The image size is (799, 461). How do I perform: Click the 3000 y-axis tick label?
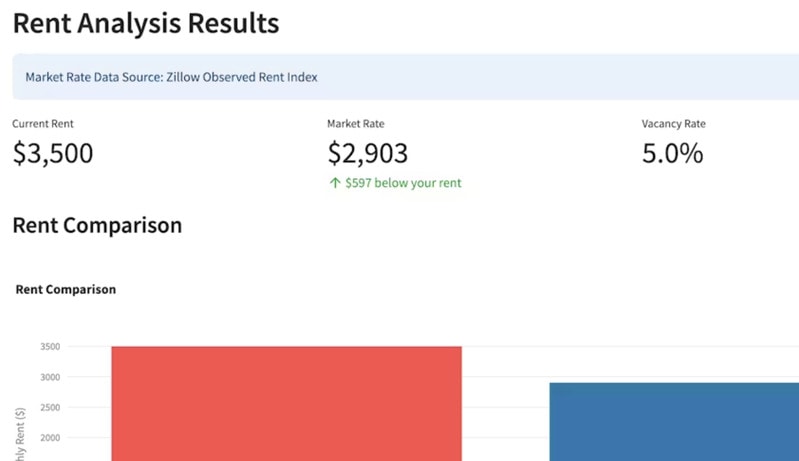[x=50, y=377]
